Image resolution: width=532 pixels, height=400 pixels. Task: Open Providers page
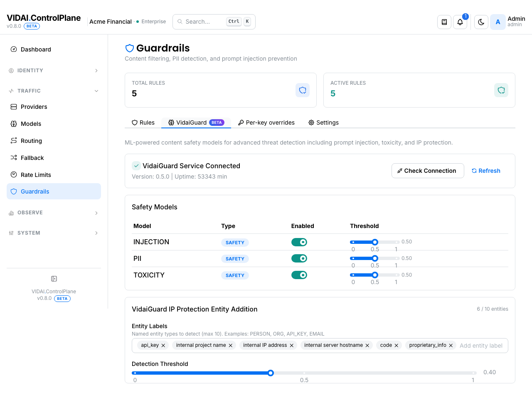coord(54,107)
